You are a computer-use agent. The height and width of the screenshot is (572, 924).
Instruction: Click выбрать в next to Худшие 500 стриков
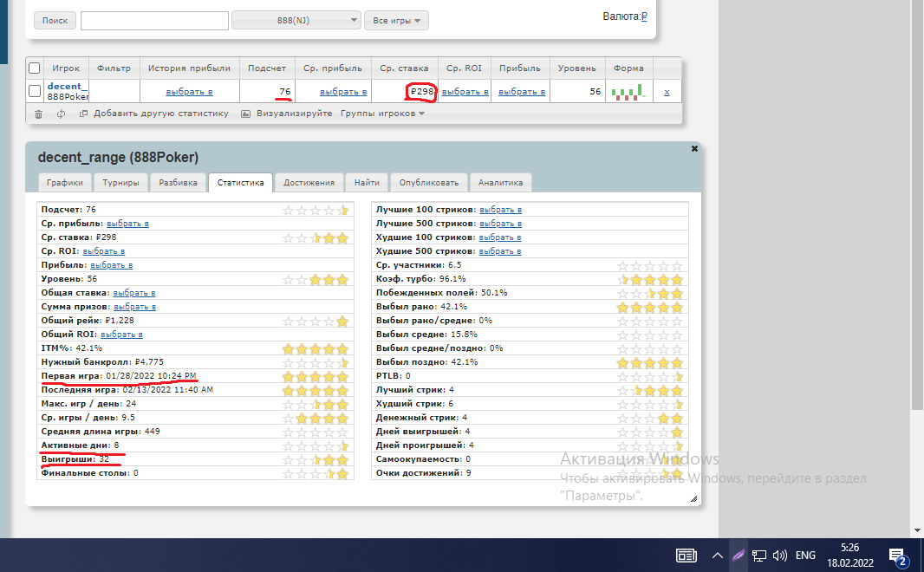[x=500, y=251]
